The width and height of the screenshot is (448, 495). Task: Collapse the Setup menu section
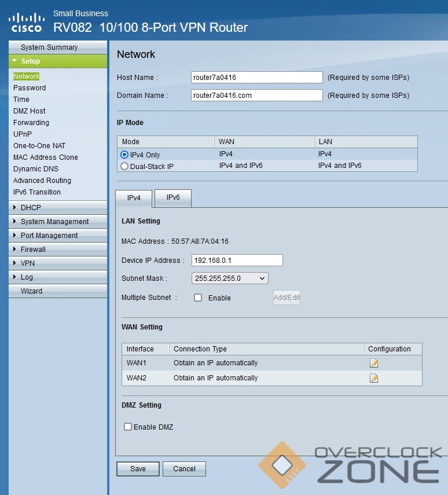click(x=58, y=61)
